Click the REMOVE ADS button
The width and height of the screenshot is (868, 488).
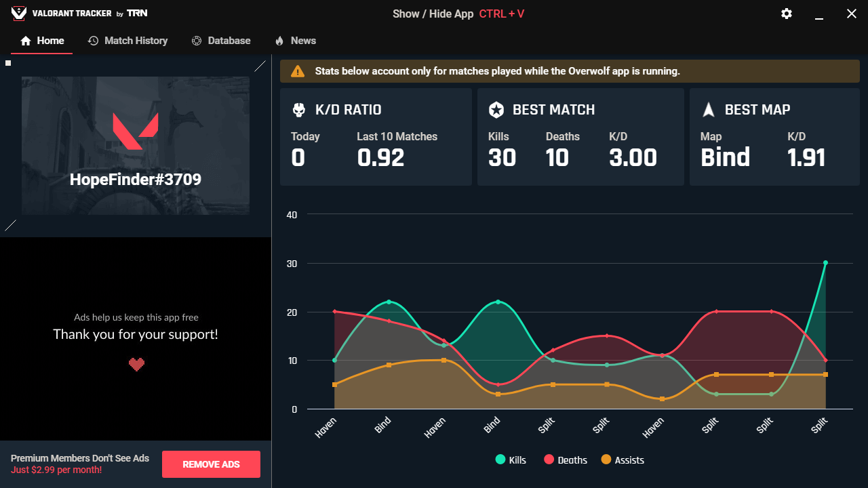tap(211, 464)
